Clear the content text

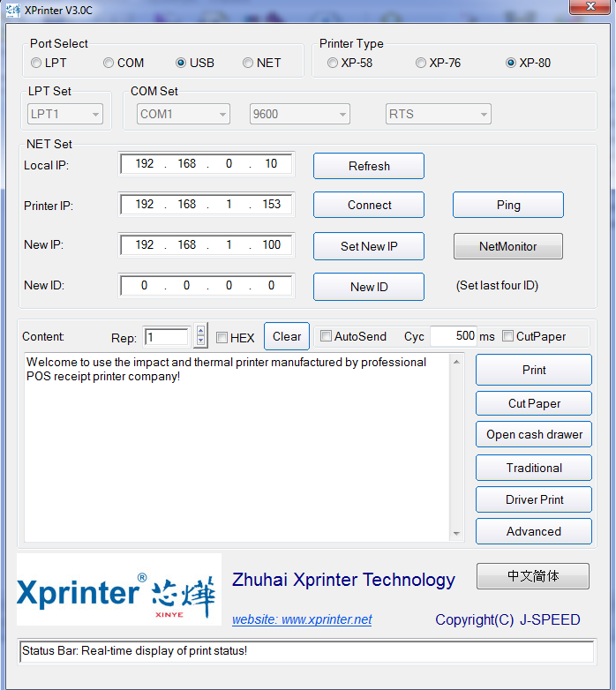point(287,336)
